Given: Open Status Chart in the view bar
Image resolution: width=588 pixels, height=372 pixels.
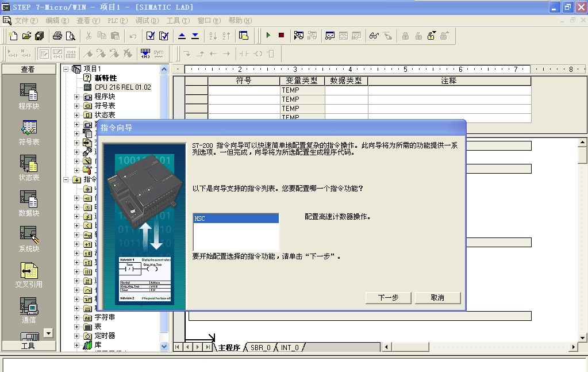Looking at the screenshot, I should coord(29,168).
